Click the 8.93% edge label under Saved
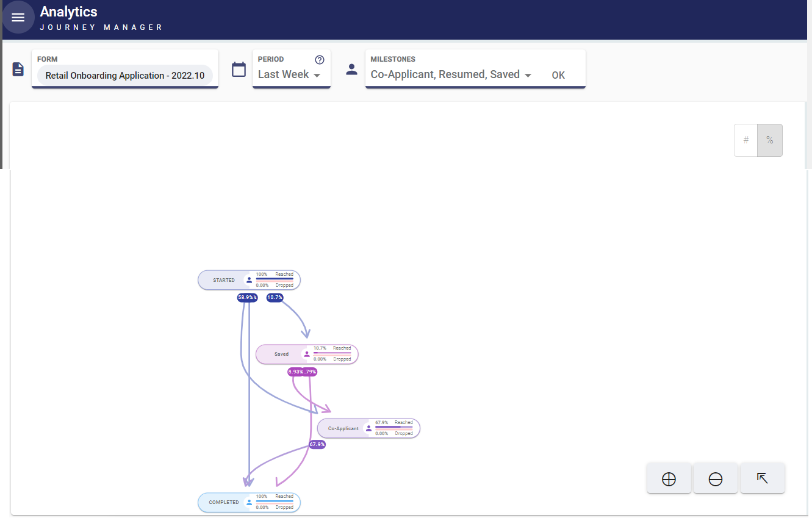 (295, 372)
